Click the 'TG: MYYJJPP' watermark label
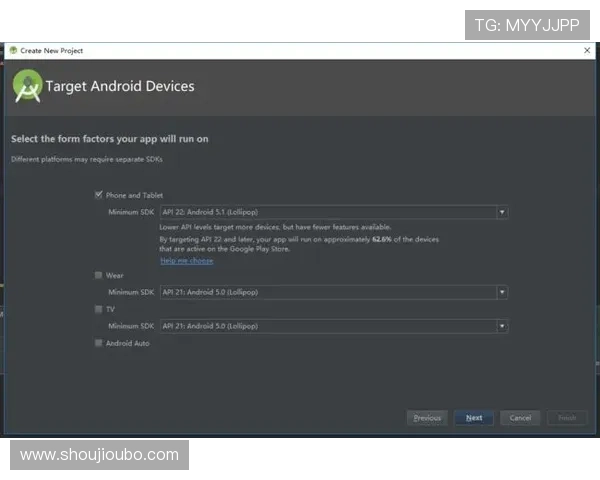The width and height of the screenshot is (600, 480). click(x=527, y=24)
